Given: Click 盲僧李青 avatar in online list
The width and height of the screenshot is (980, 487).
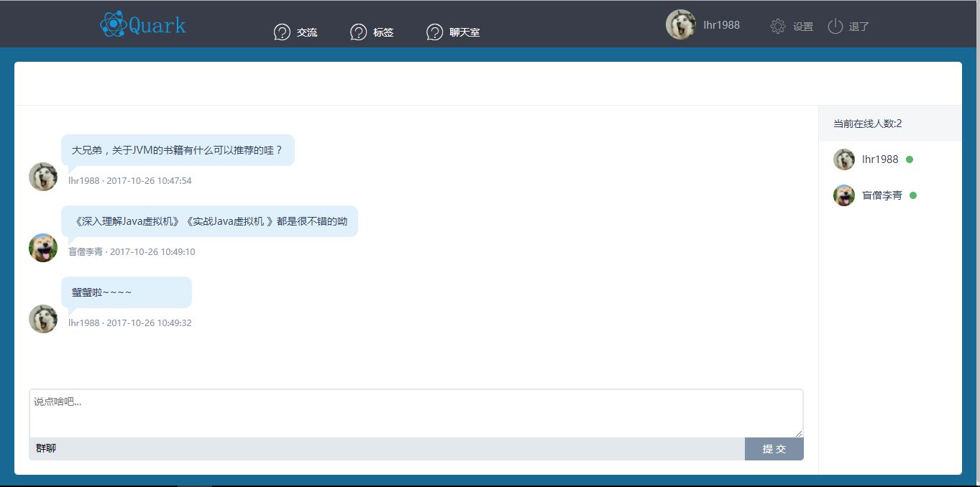Looking at the screenshot, I should point(844,195).
